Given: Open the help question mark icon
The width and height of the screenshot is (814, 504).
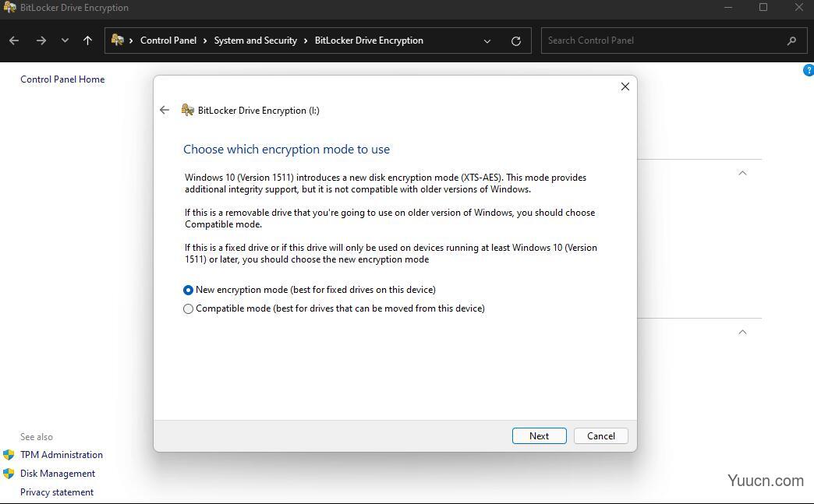Looking at the screenshot, I should [x=809, y=70].
